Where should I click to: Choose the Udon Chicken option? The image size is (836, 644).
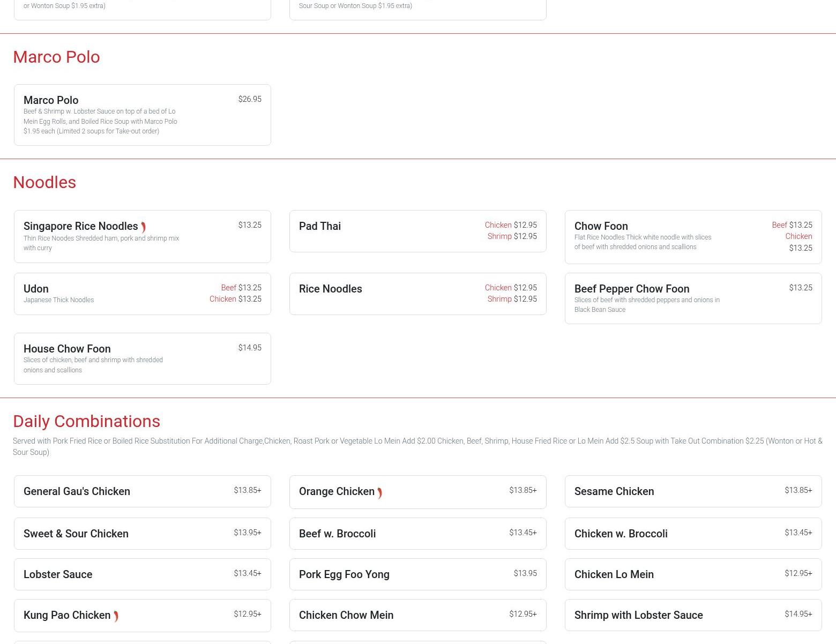pos(235,299)
